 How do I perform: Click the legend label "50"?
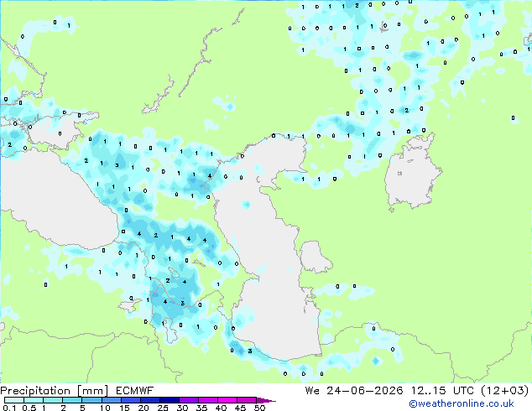pos(259,408)
